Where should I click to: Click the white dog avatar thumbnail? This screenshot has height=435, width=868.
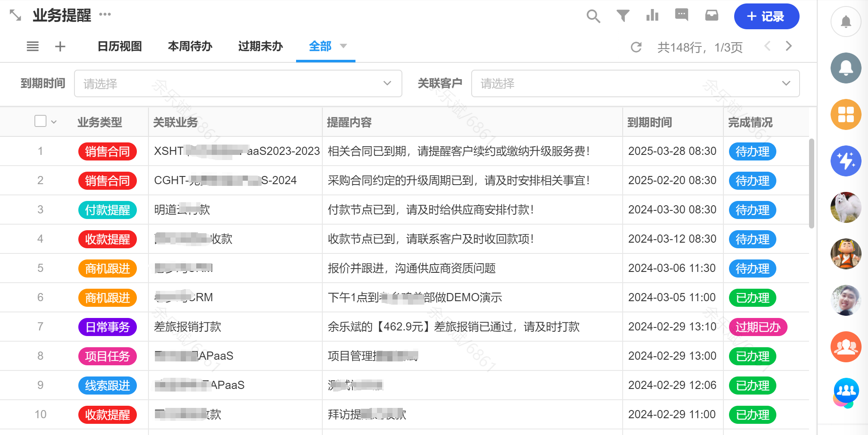[x=846, y=207]
